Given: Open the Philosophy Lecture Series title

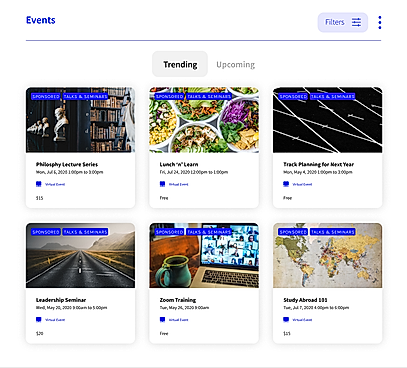Looking at the screenshot, I should click(67, 164).
